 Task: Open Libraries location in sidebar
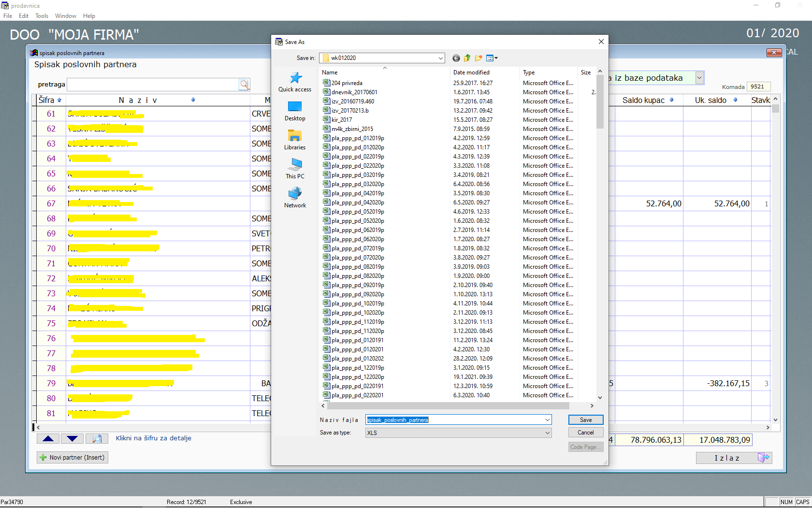pos(295,140)
